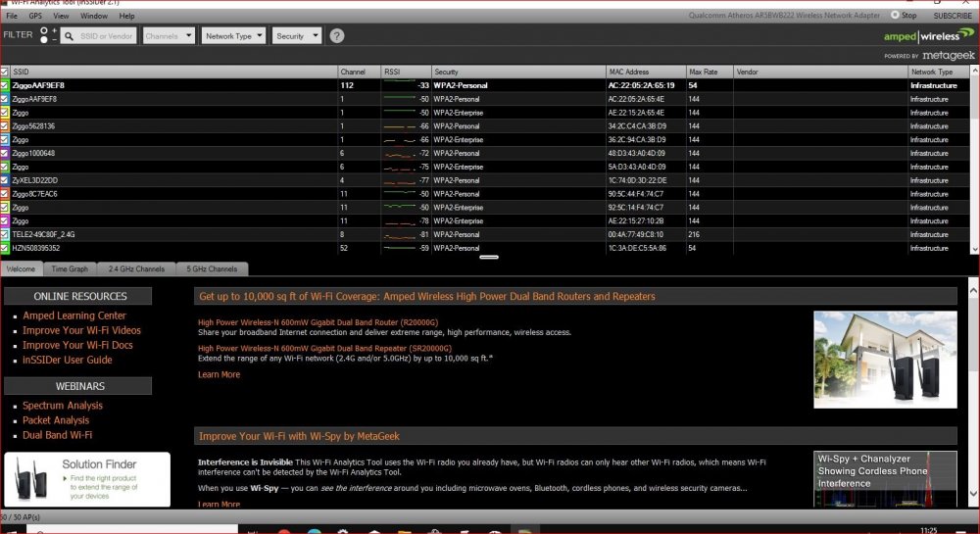The image size is (980, 534).
Task: Toggle checkbox for Ziggo8C7EAC6 network
Action: coord(4,194)
